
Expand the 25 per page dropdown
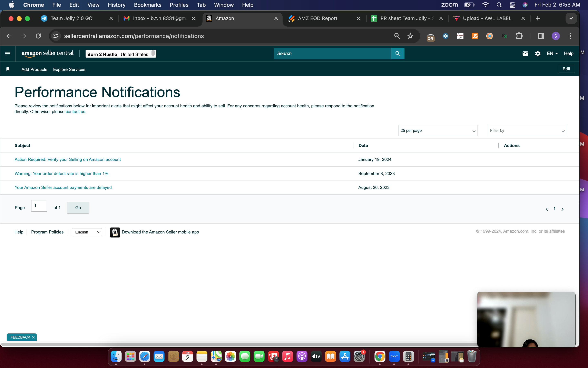click(438, 131)
